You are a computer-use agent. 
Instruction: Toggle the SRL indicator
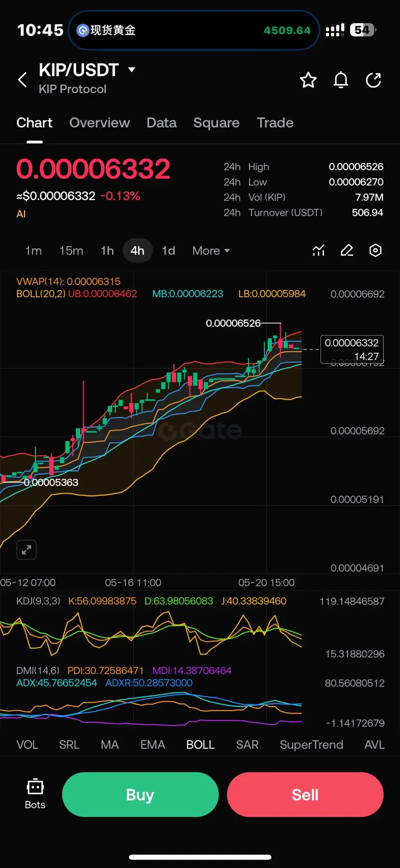[69, 745]
